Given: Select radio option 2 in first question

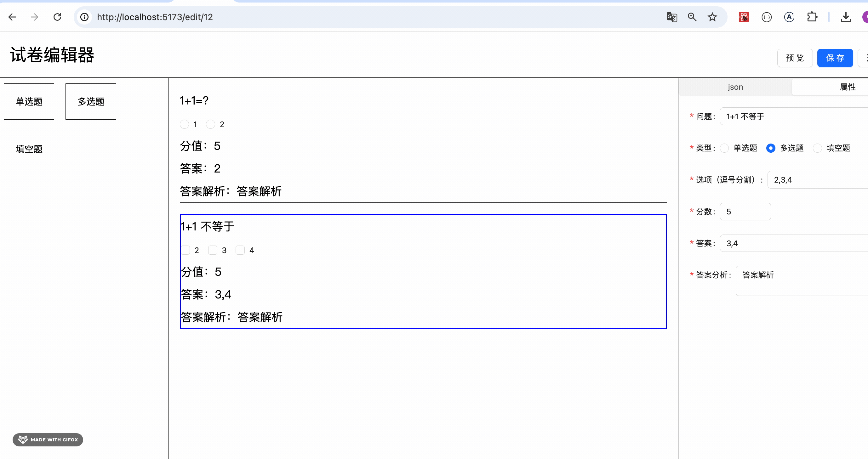Looking at the screenshot, I should (211, 124).
